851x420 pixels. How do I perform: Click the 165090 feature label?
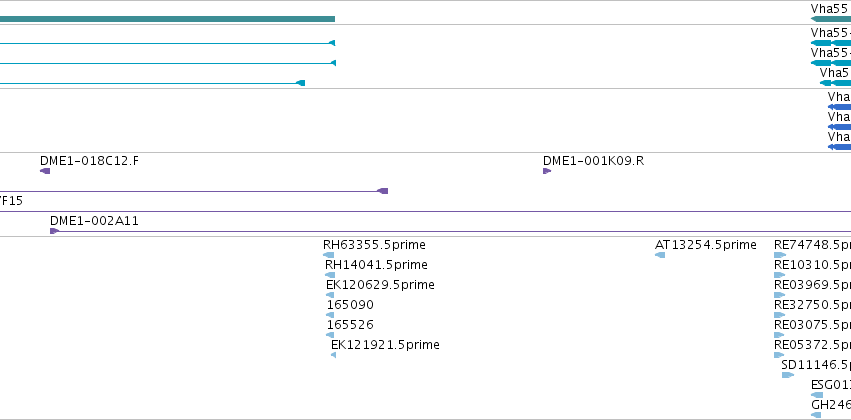(350, 304)
